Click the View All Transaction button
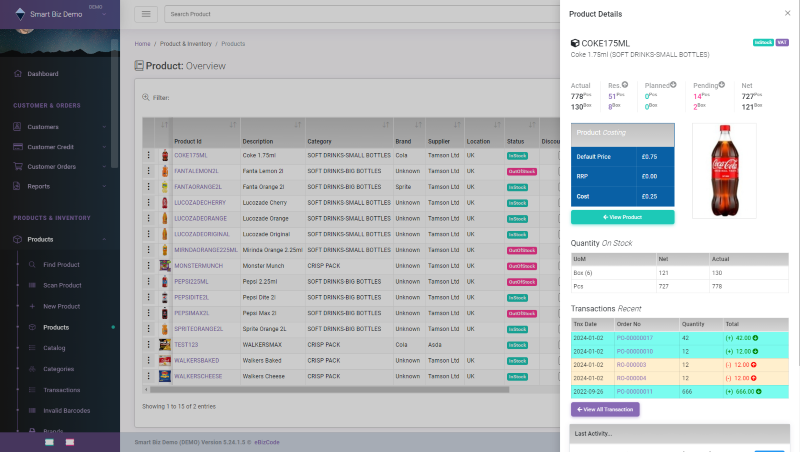The image size is (800, 452). (605, 409)
